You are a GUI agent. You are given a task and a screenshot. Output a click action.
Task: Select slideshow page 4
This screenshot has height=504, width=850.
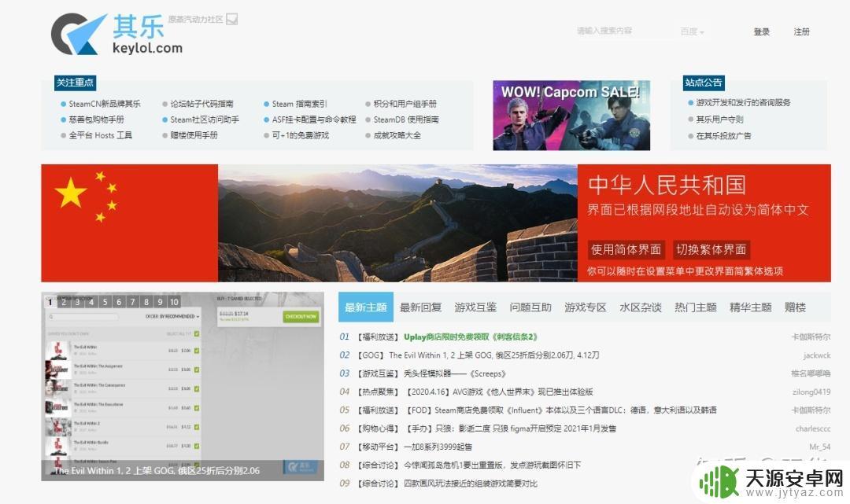[91, 302]
